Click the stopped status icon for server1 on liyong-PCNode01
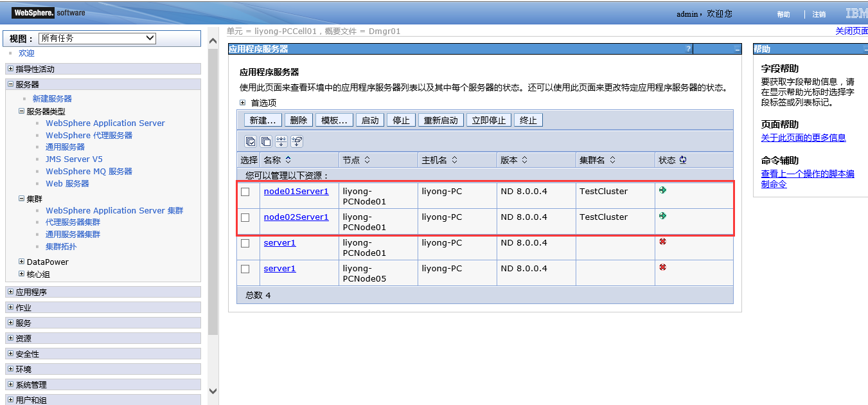868x405 pixels. point(662,242)
